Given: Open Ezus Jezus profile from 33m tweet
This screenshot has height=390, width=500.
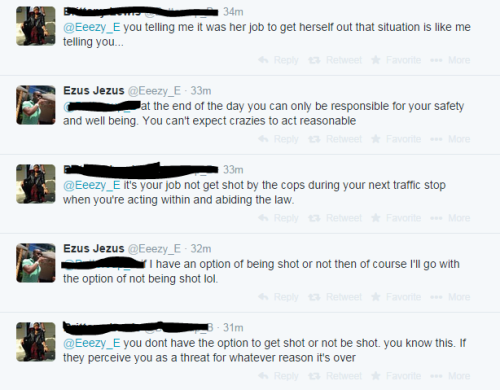Looking at the screenshot, I should pyautogui.click(x=94, y=91).
